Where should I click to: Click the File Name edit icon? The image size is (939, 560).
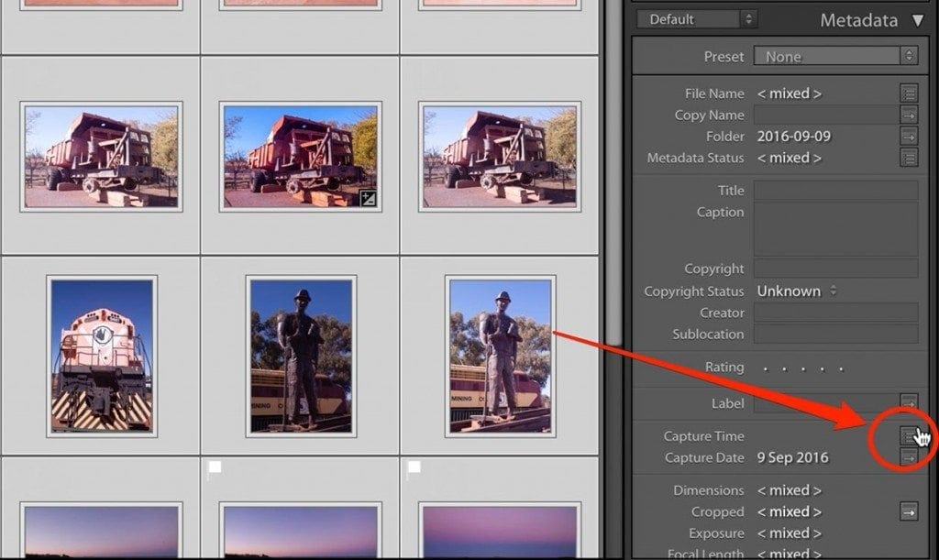pyautogui.click(x=908, y=93)
